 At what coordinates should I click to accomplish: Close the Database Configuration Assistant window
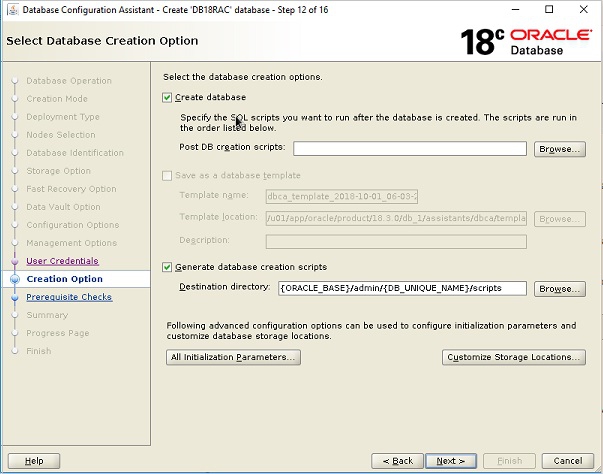(x=583, y=10)
